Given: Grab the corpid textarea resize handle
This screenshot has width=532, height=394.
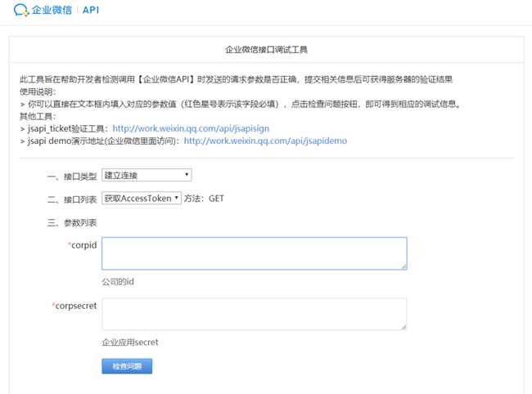Looking at the screenshot, I should tap(404, 266).
